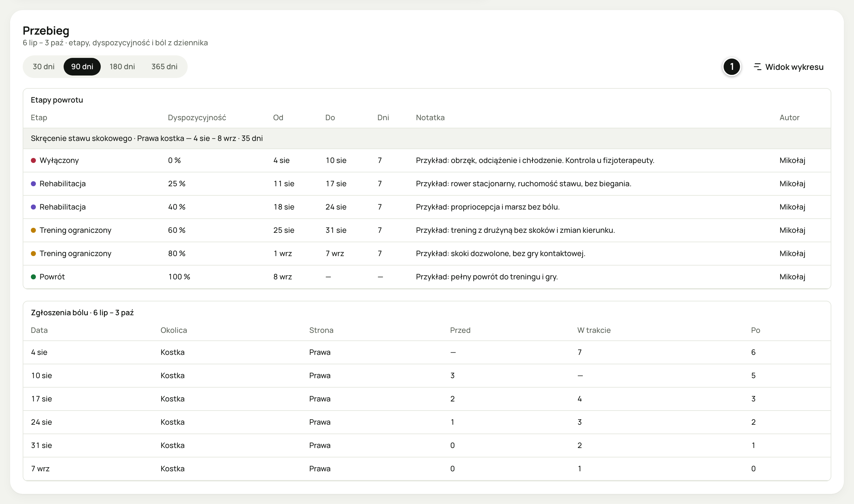Open Widok wykresu chart view
The height and width of the screenshot is (504, 854).
(x=789, y=67)
